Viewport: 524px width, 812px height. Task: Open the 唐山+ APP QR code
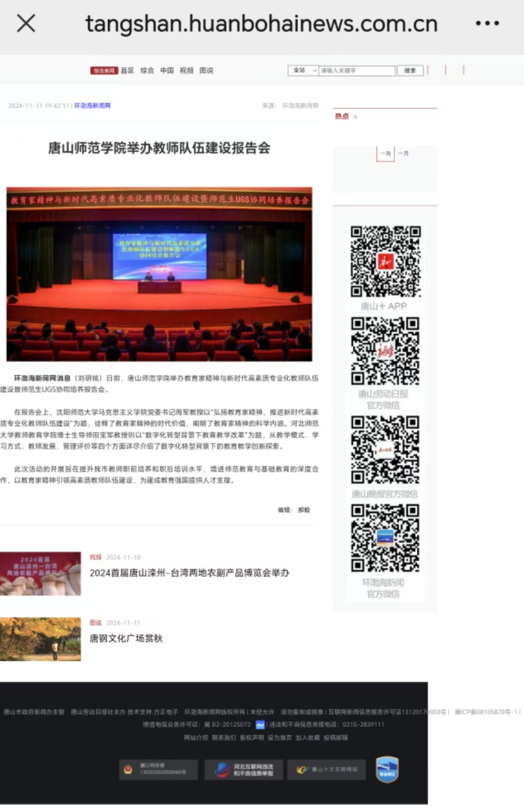(385, 261)
